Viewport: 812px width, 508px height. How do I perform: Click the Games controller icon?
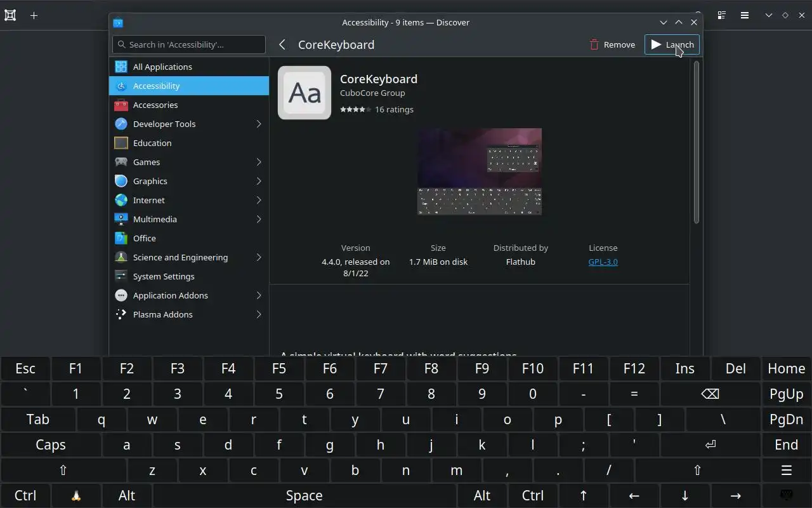(x=121, y=162)
